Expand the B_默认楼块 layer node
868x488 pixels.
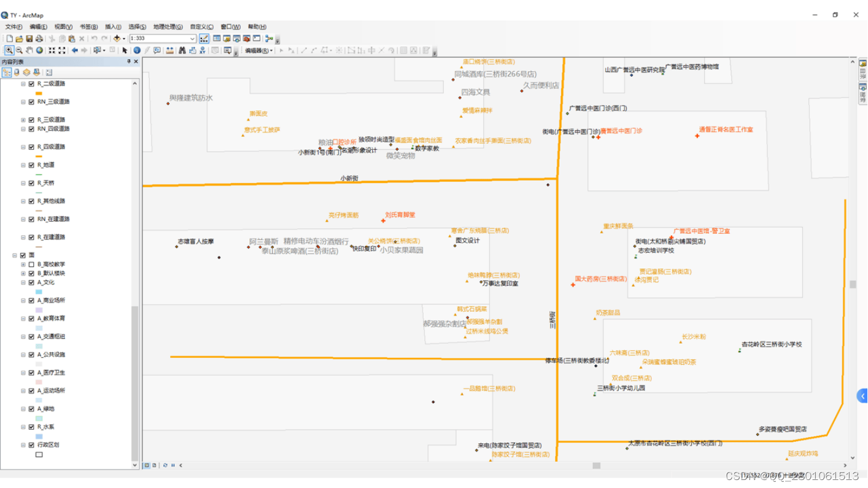[x=23, y=273]
